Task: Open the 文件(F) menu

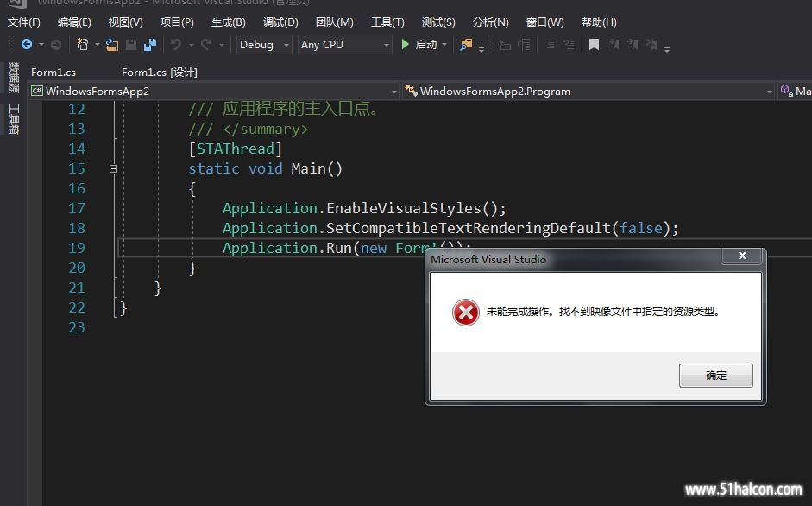Action: (x=24, y=22)
